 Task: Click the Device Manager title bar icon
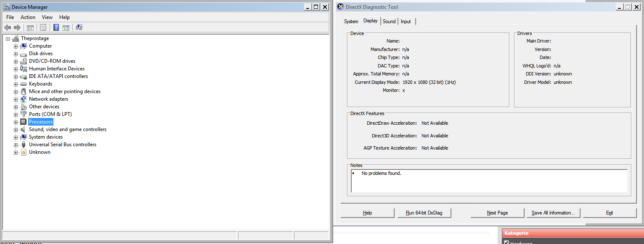(x=7, y=7)
